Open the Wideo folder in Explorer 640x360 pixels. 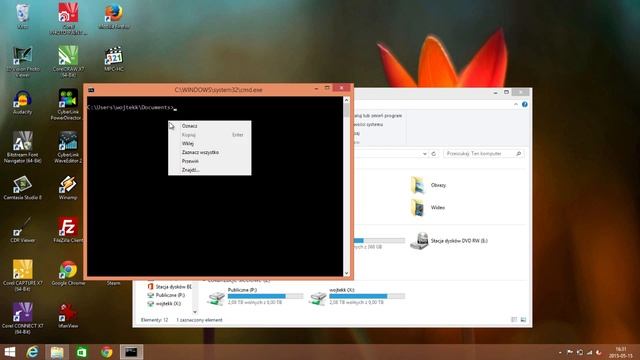428,208
